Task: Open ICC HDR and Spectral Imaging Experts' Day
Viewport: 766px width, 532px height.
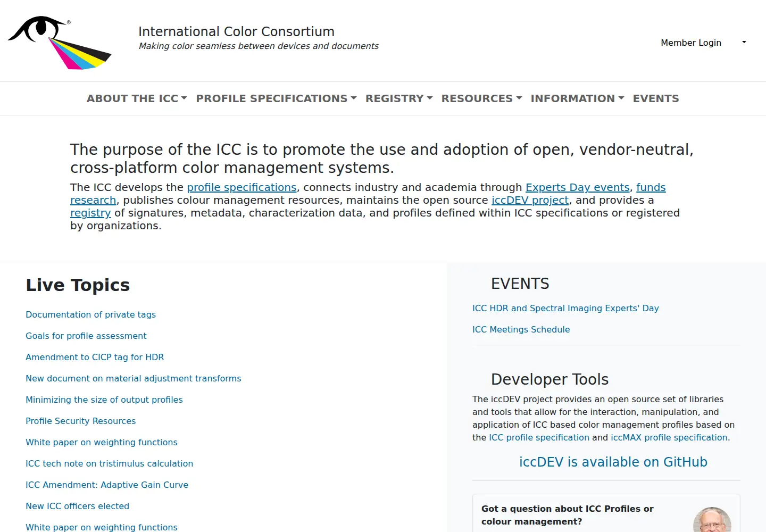Action: pos(565,308)
